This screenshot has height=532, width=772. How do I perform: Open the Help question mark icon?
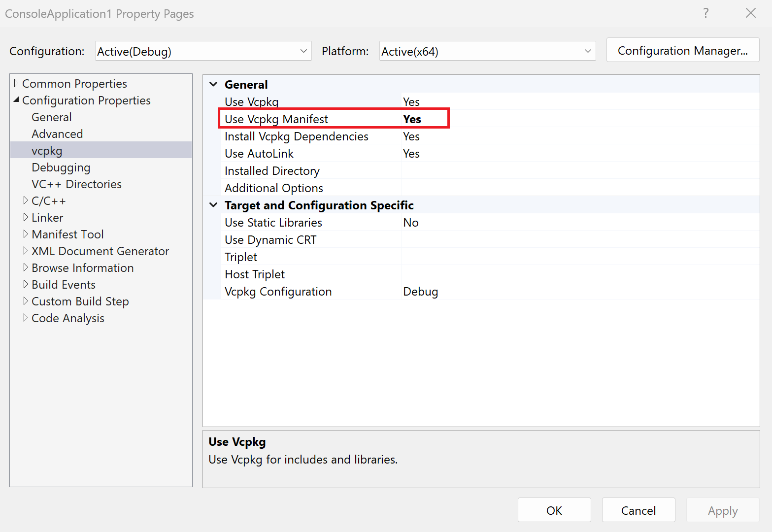click(706, 13)
